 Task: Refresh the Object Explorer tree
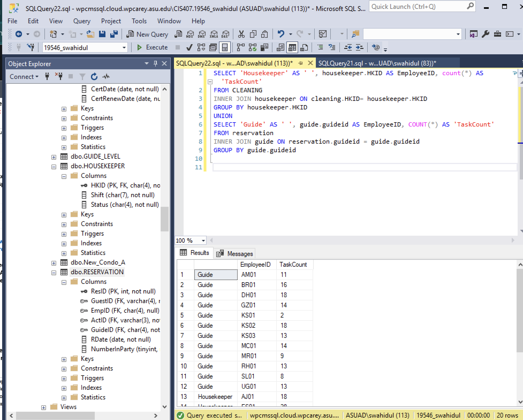[94, 77]
